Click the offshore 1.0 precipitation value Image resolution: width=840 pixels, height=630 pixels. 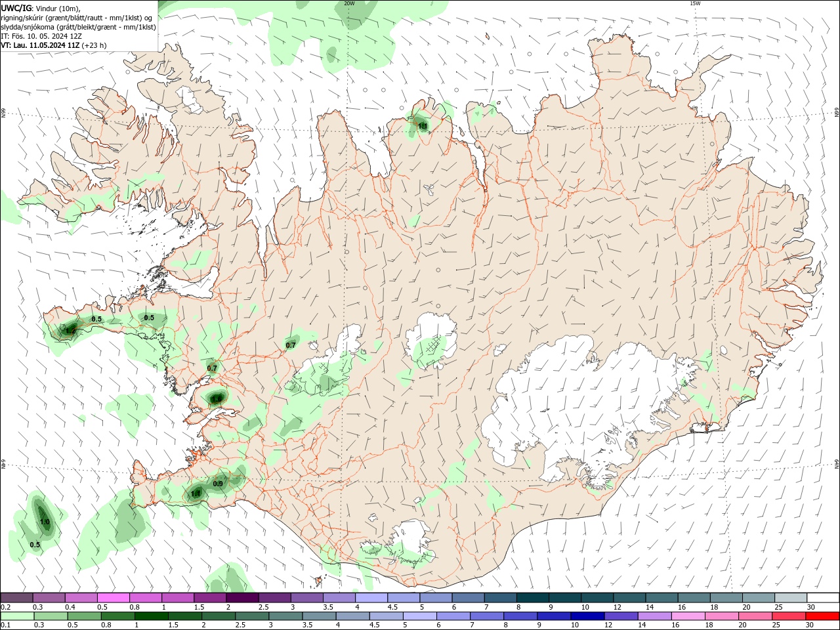(x=45, y=522)
